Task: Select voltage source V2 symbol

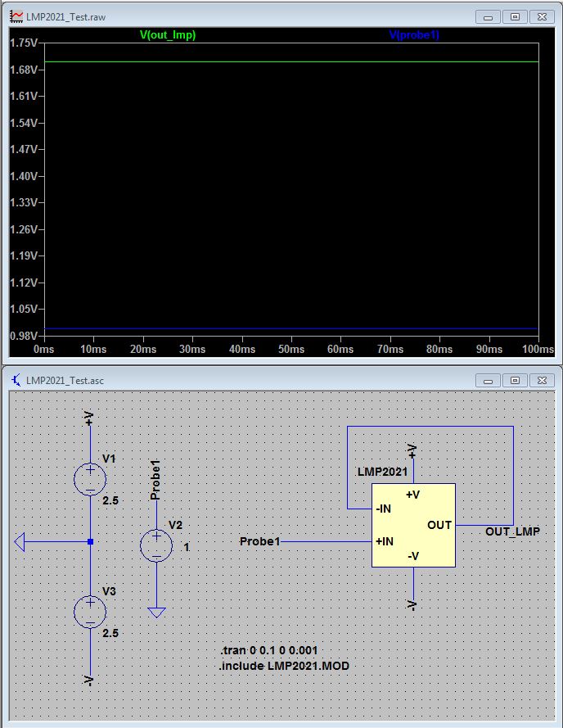Action: coord(156,546)
